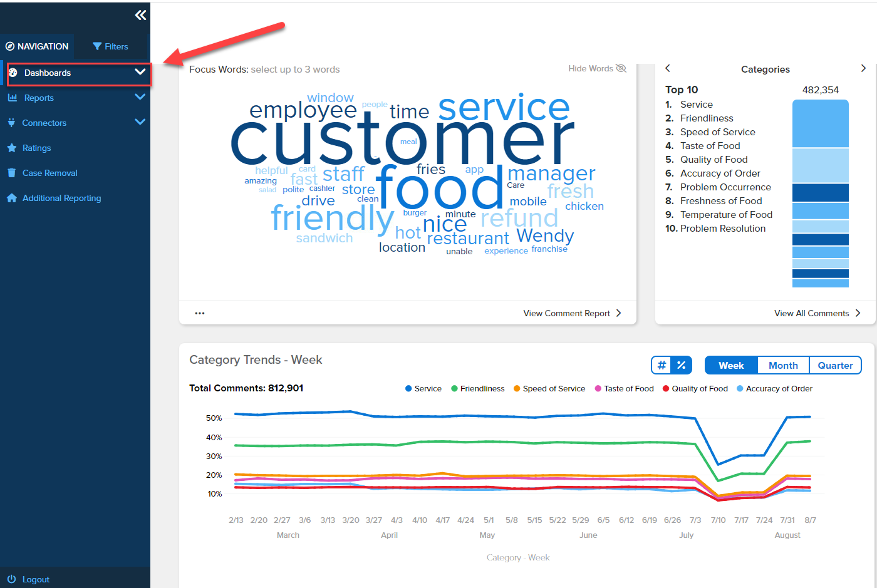Expand the Reports menu chevron
877x588 pixels.
click(x=140, y=97)
